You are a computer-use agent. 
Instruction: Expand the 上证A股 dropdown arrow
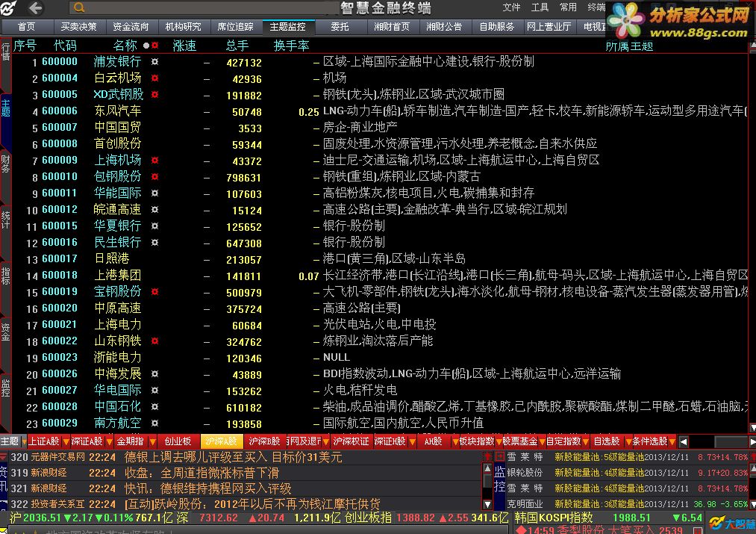pyautogui.click(x=66, y=441)
